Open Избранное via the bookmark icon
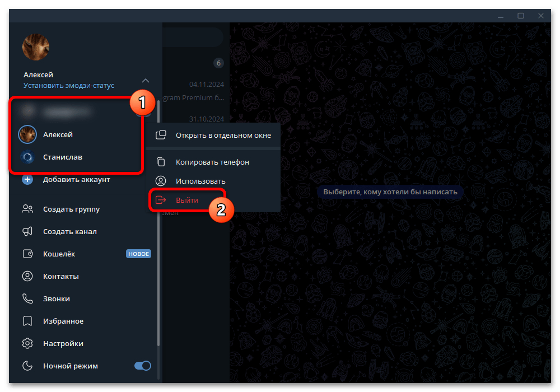The width and height of the screenshot is (560, 392). [x=27, y=321]
